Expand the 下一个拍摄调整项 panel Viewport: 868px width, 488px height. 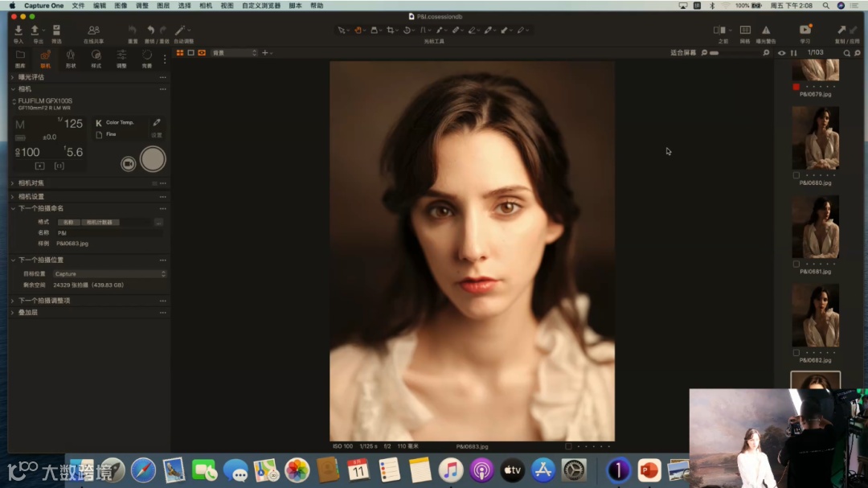[13, 301]
